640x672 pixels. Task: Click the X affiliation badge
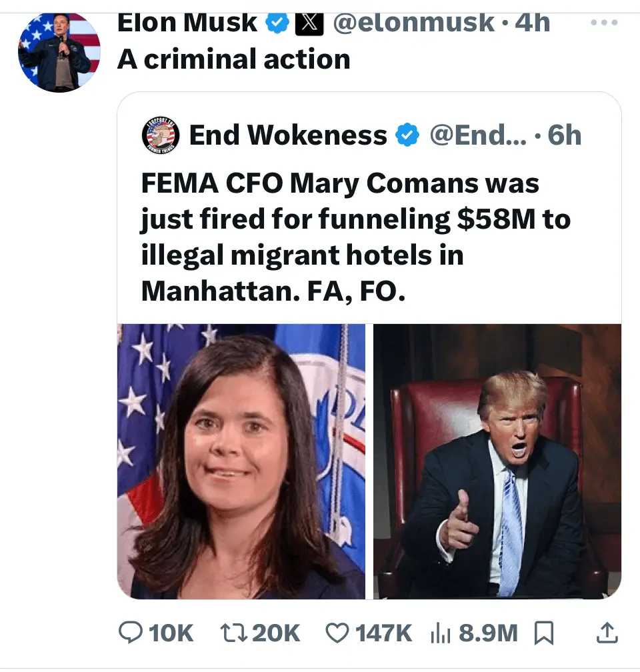[307, 23]
